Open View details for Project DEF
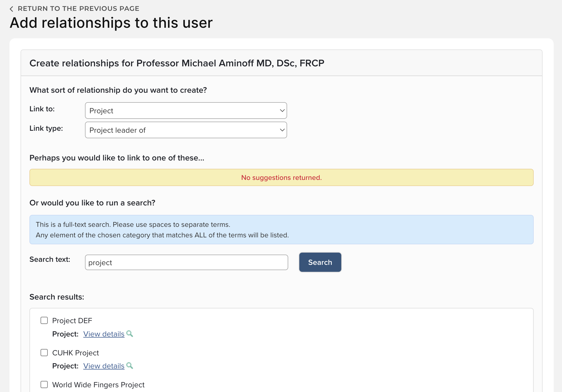The width and height of the screenshot is (562, 392). coord(104,334)
